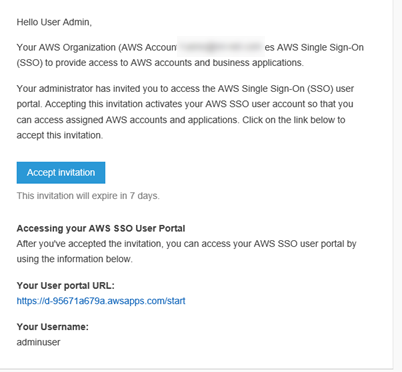Screen dimensions: 402x372
Task: Click paragraph starting 'Your administrator has invited you'
Action: 185,112
